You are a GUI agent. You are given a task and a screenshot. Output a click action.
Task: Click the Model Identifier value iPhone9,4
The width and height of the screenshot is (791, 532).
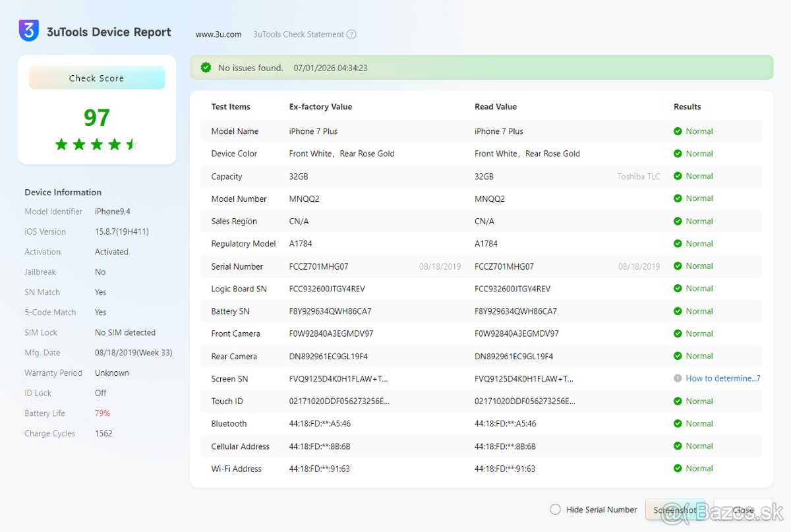pos(113,212)
